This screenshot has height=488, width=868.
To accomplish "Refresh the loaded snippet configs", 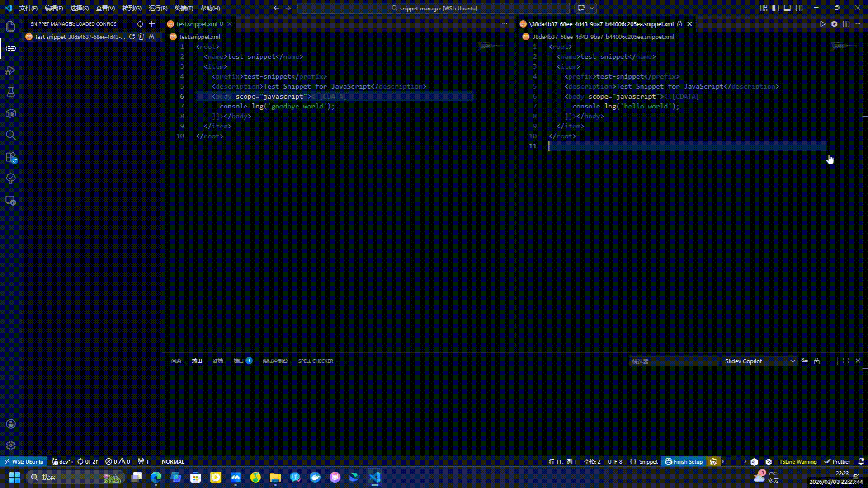I will (x=140, y=24).
